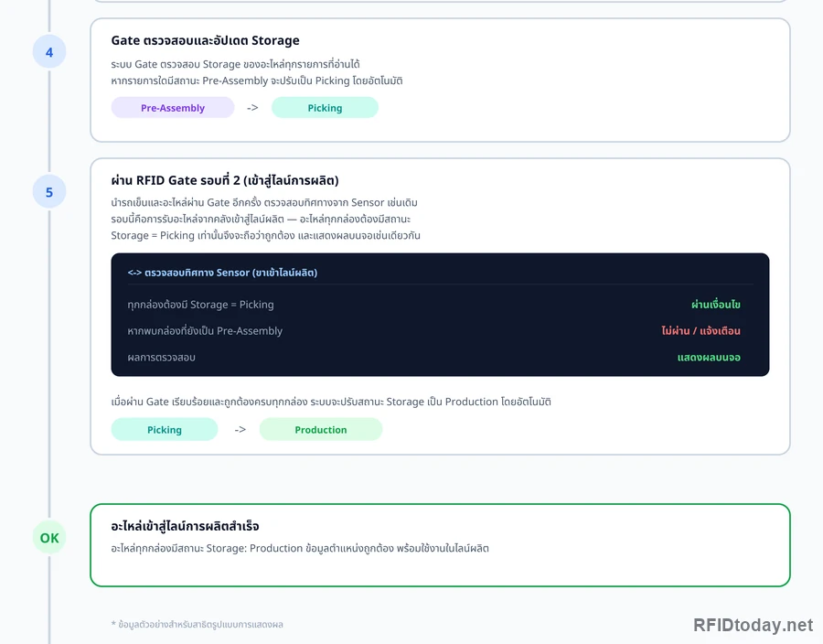Click line starting 'หากรายการใดมีสถานะ Pre-Assembly'
Image resolution: width=823 pixels, height=644 pixels.
[x=257, y=80]
